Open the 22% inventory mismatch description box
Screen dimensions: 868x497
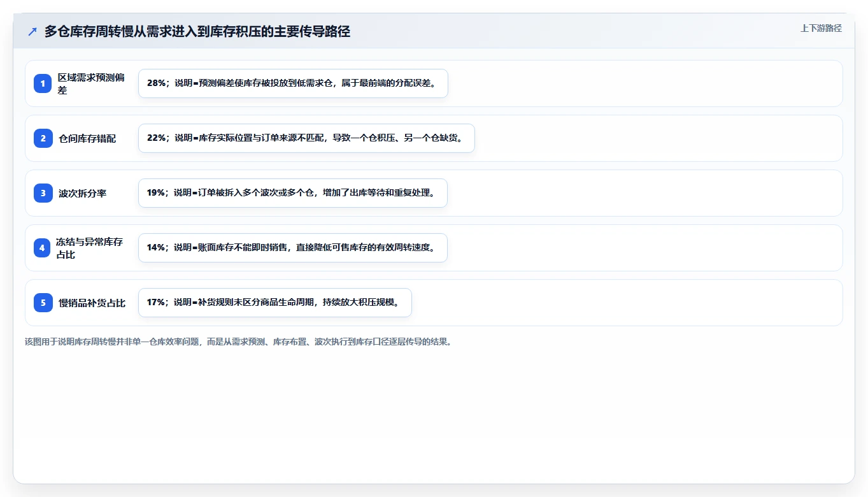306,138
